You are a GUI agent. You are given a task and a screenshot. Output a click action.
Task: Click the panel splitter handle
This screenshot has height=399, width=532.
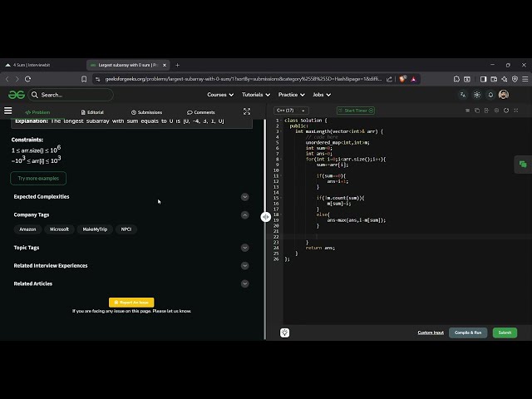(266, 217)
